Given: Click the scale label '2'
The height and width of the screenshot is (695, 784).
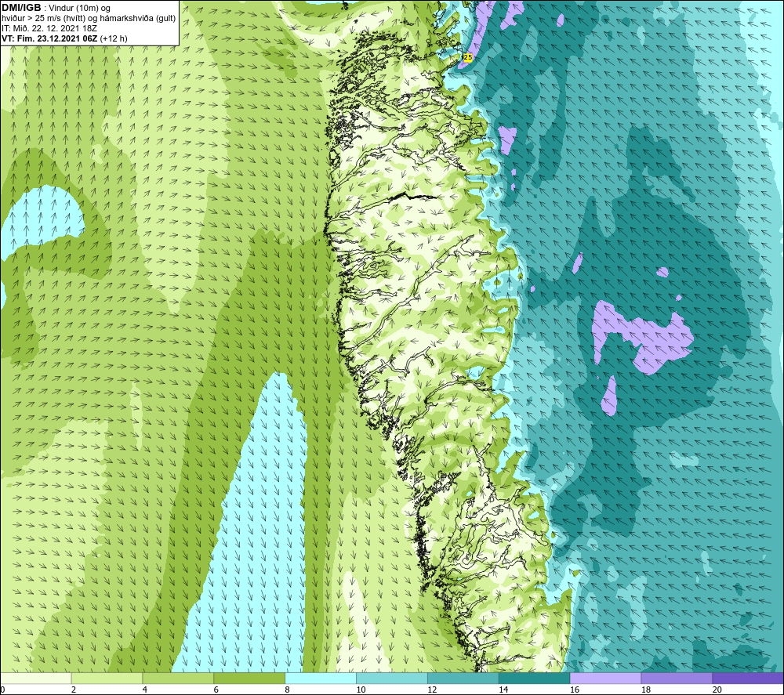Looking at the screenshot, I should pos(74,690).
